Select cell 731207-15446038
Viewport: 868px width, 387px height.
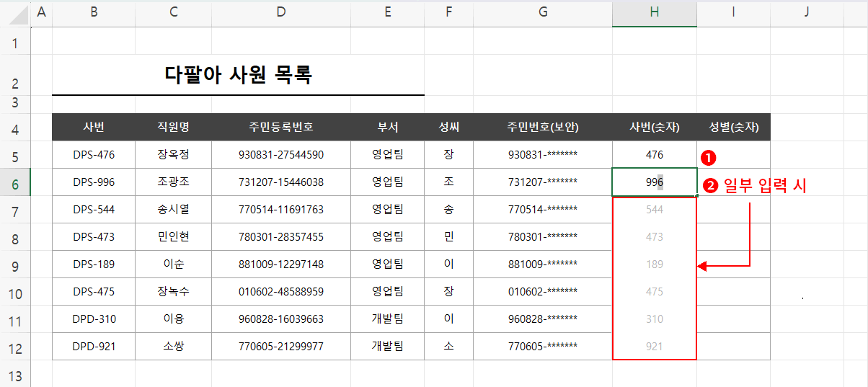[x=281, y=182]
